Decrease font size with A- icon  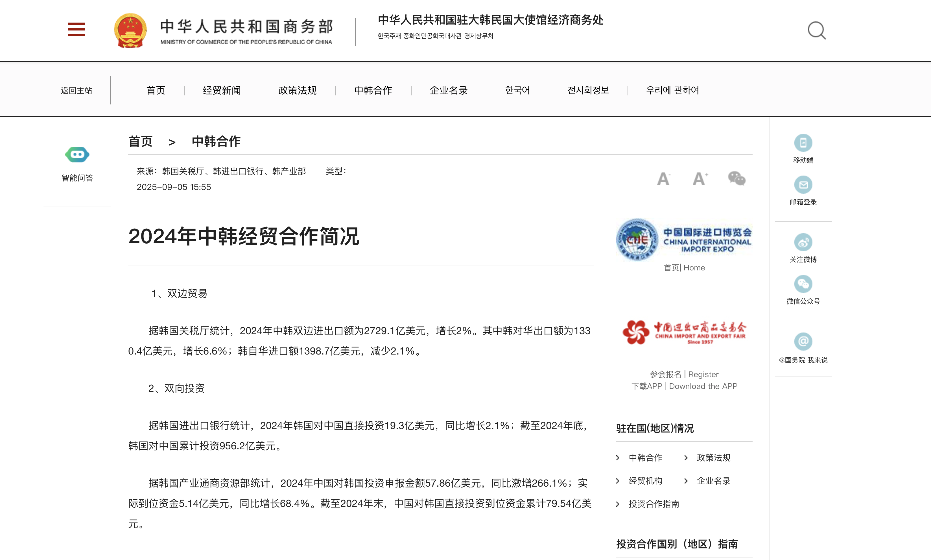click(x=663, y=178)
